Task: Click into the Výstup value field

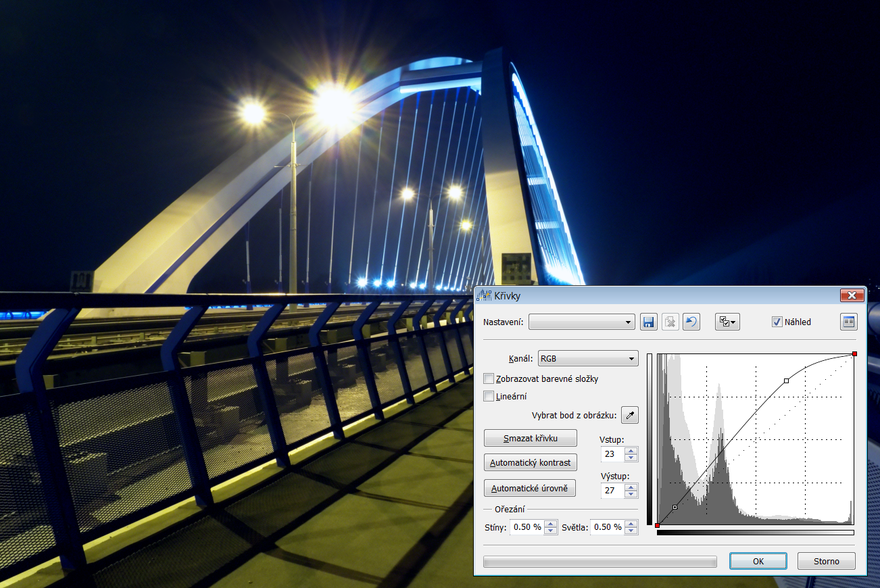Action: coord(612,491)
